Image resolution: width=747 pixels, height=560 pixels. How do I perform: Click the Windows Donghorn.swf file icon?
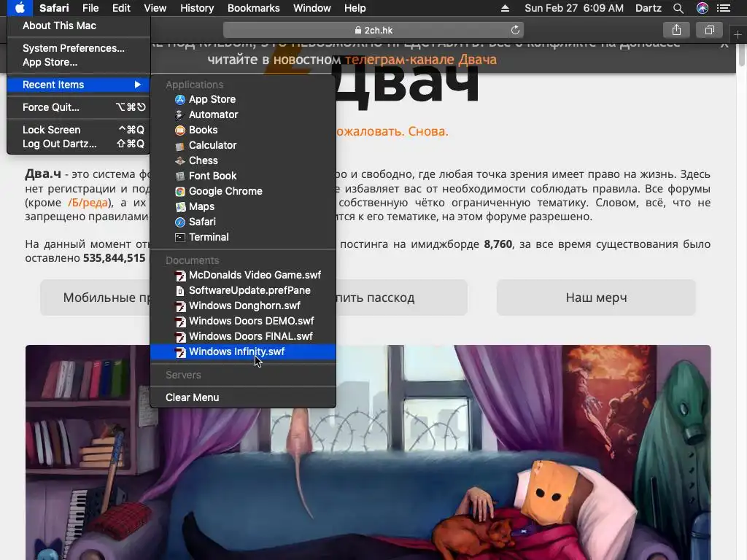[x=180, y=306]
